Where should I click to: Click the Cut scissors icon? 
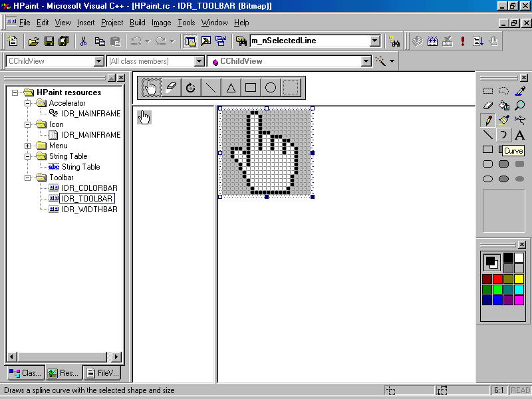83,41
